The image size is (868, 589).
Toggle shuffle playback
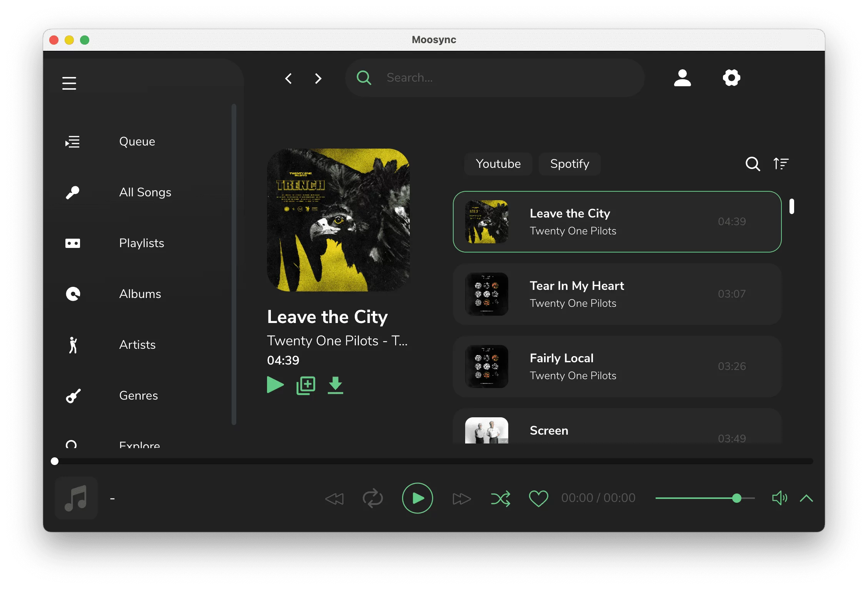tap(501, 499)
